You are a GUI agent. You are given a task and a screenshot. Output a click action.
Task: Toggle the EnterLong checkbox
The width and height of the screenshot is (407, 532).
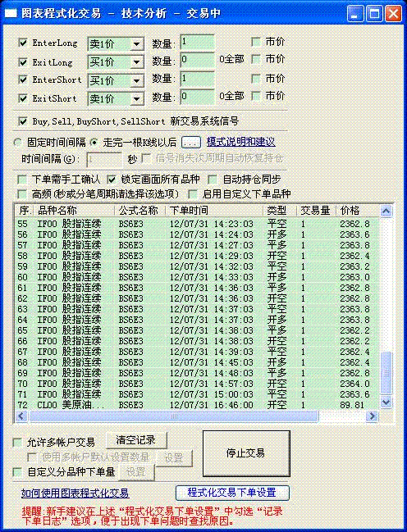(23, 43)
